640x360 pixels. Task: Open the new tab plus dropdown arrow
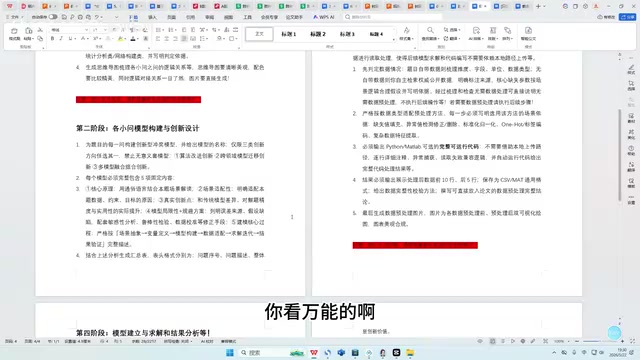tap(544, 6)
